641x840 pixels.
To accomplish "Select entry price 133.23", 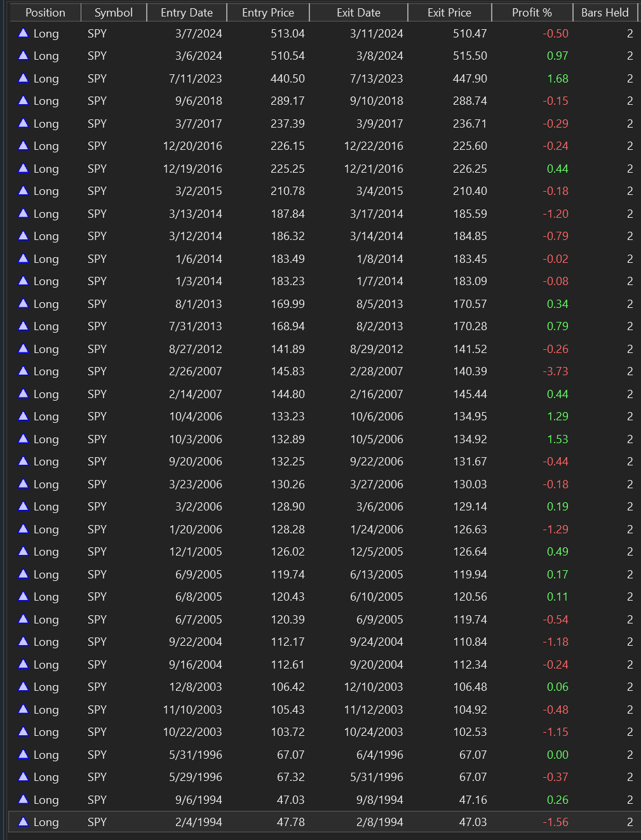I will click(x=288, y=417).
